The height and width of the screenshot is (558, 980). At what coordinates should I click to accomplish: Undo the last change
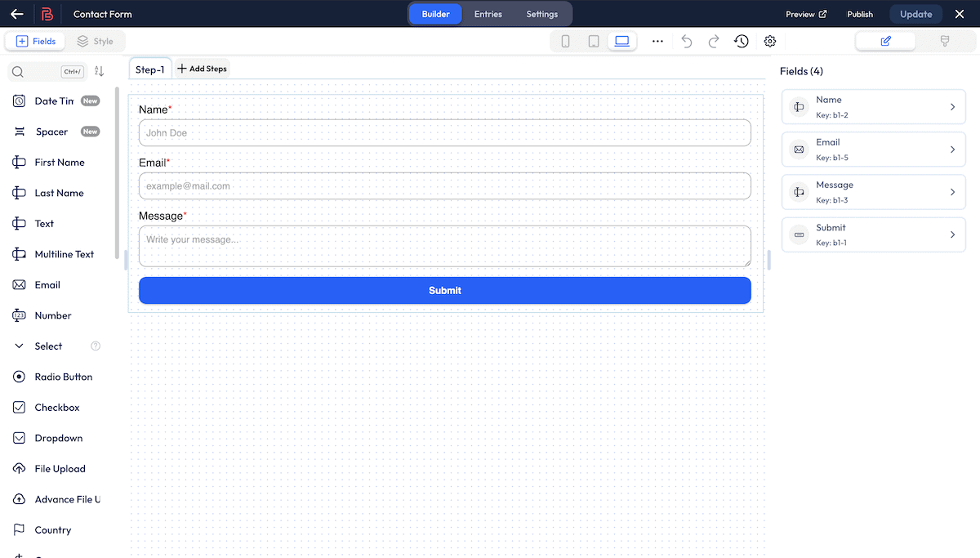coord(687,42)
